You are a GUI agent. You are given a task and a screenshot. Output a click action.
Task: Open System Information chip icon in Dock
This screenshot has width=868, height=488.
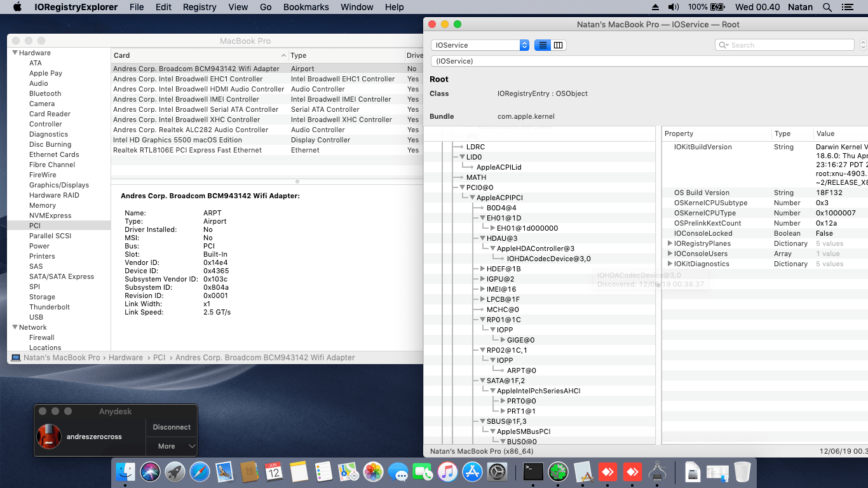click(657, 471)
